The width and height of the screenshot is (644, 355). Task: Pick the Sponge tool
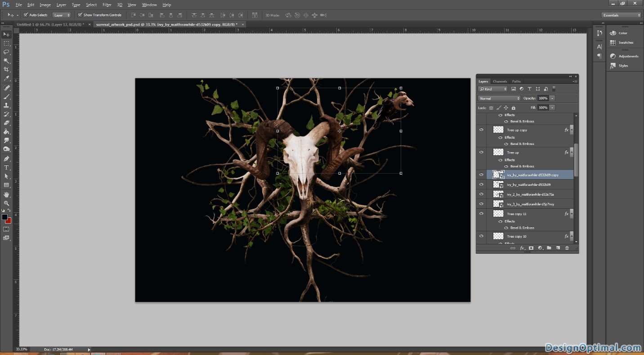click(x=6, y=149)
